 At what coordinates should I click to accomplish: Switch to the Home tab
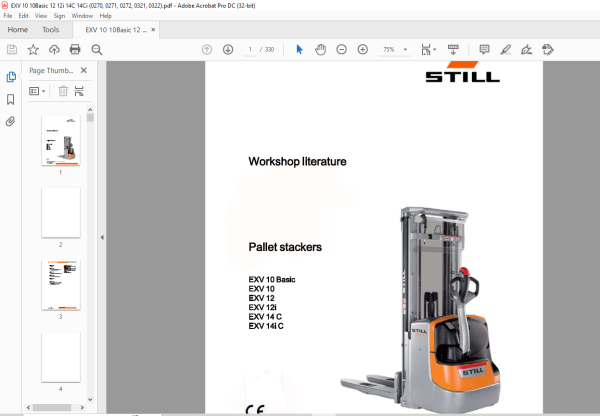pos(18,29)
